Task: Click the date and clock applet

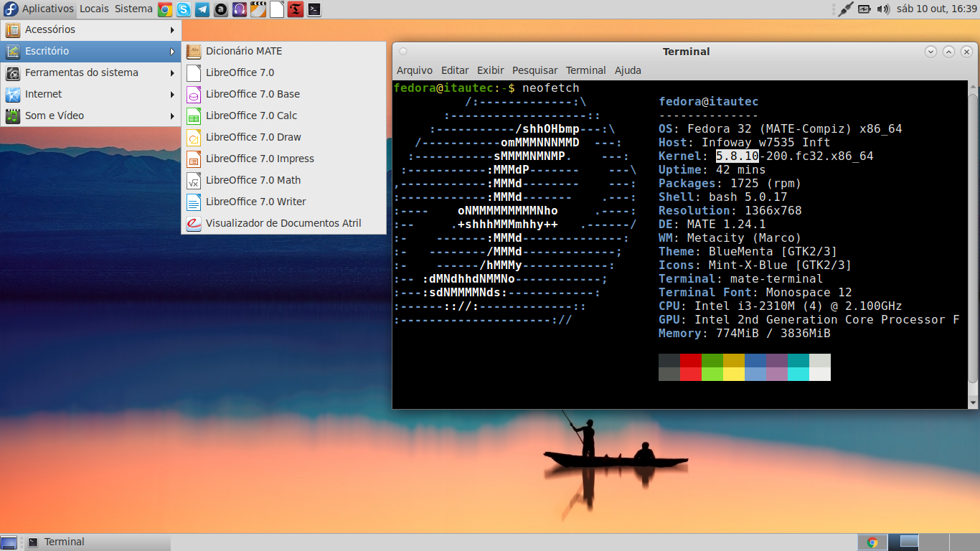Action: 937,9
